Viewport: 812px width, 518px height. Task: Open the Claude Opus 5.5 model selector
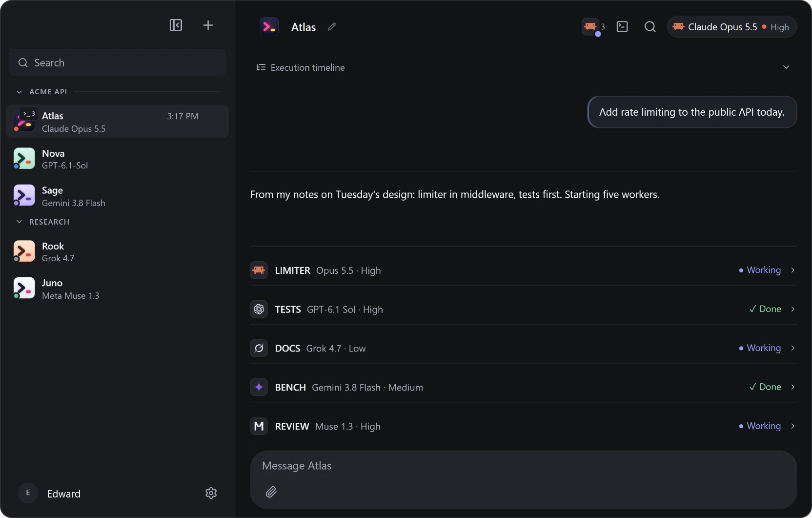(x=732, y=27)
